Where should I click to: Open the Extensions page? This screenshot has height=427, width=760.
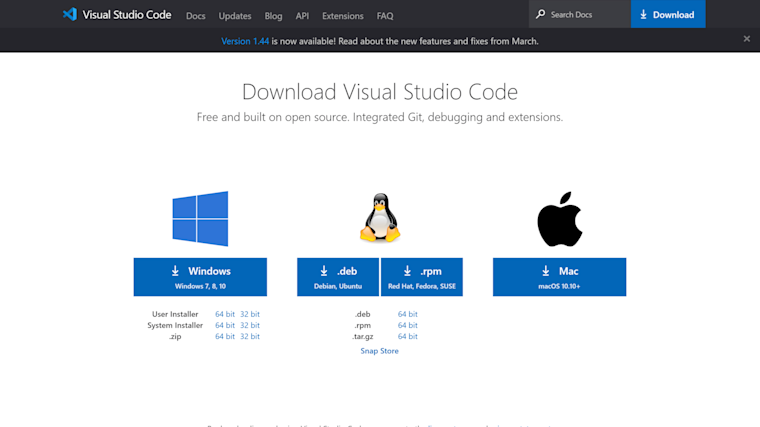pyautogui.click(x=343, y=16)
